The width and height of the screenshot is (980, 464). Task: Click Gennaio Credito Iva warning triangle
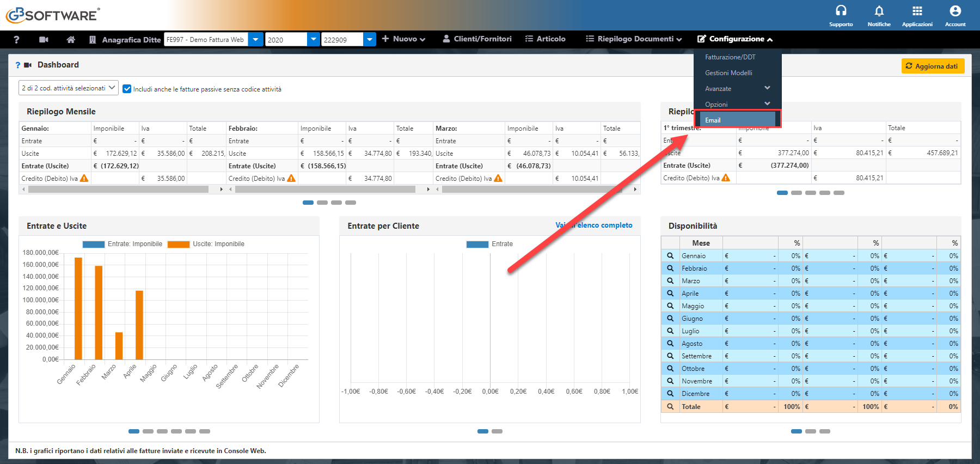[x=84, y=178]
